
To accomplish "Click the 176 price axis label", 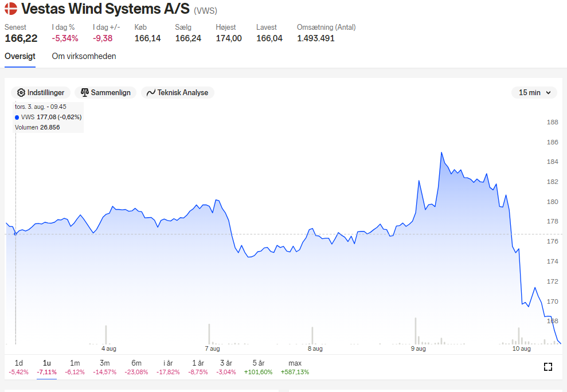I will coord(552,241).
